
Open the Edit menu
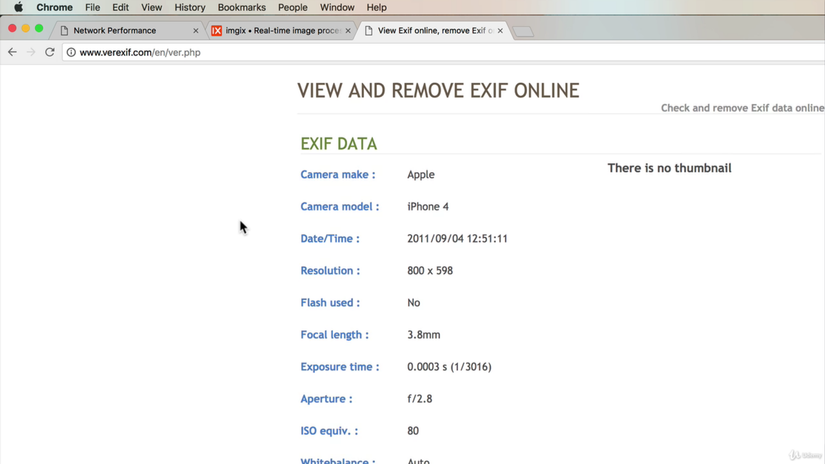point(120,7)
